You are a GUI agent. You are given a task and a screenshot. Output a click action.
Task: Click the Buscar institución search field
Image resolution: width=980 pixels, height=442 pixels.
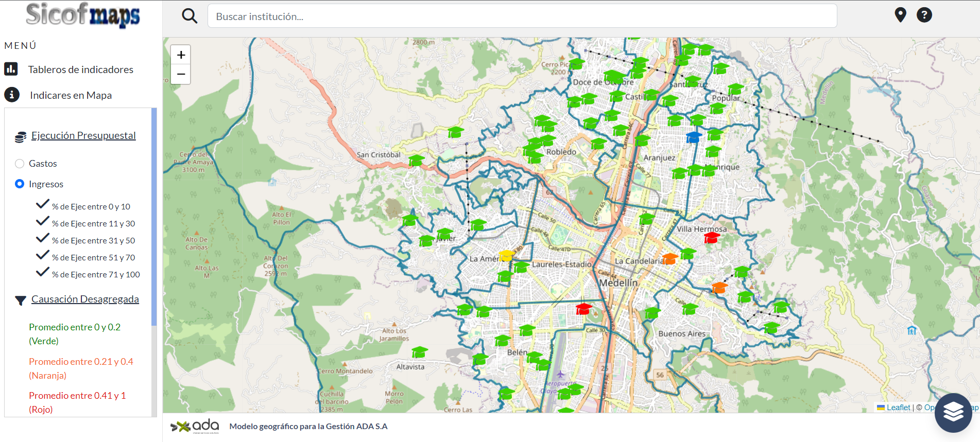pyautogui.click(x=522, y=16)
